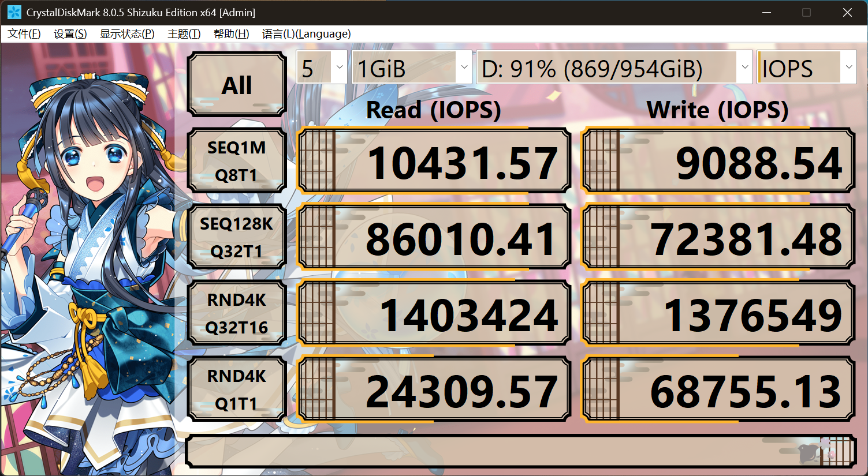
Task: Select the RND4K Q32T16 read value 1403424
Action: (x=434, y=313)
